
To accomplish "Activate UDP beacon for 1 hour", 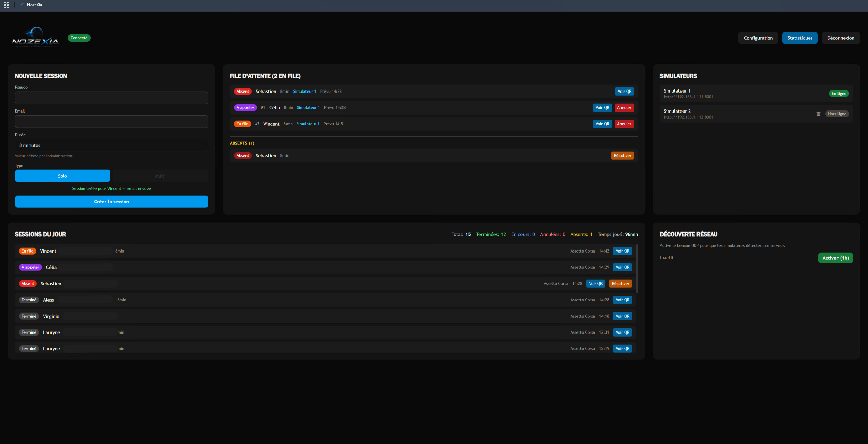I will tap(835, 258).
